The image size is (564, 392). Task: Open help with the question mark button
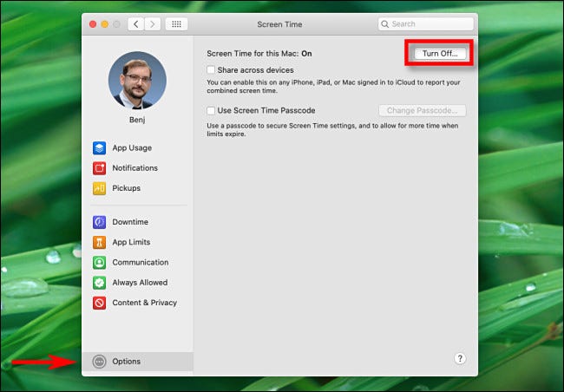click(x=460, y=358)
